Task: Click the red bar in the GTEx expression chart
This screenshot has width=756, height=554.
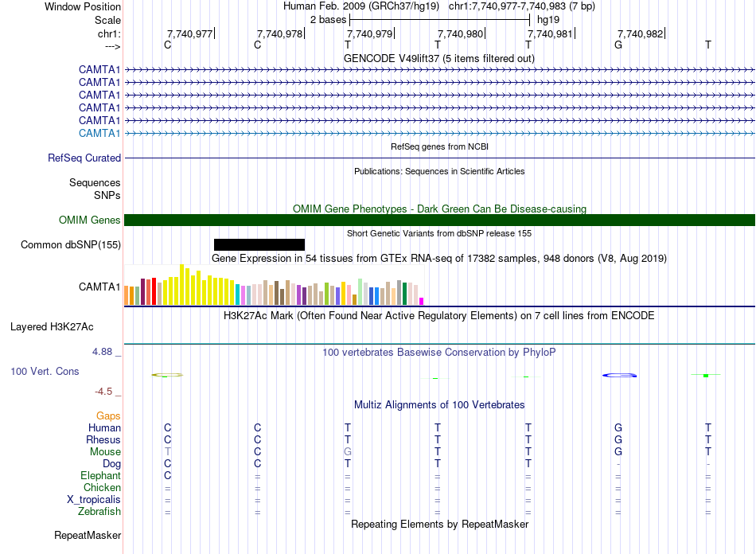Action: (x=154, y=291)
